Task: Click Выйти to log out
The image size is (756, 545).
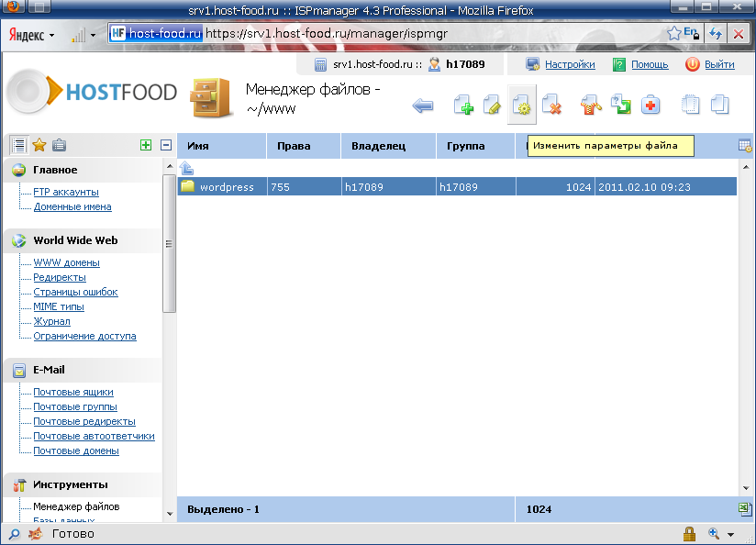Action: pyautogui.click(x=719, y=64)
